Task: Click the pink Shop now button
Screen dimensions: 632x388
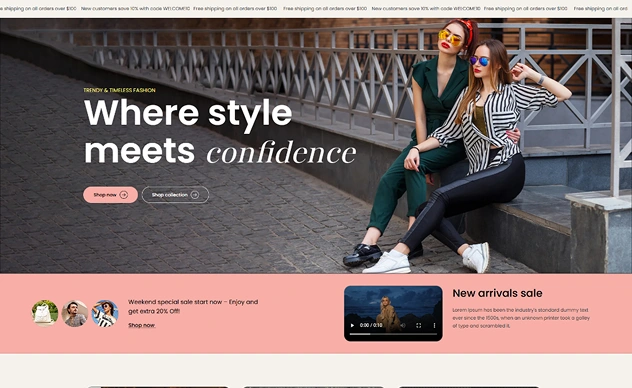Action: [x=110, y=195]
